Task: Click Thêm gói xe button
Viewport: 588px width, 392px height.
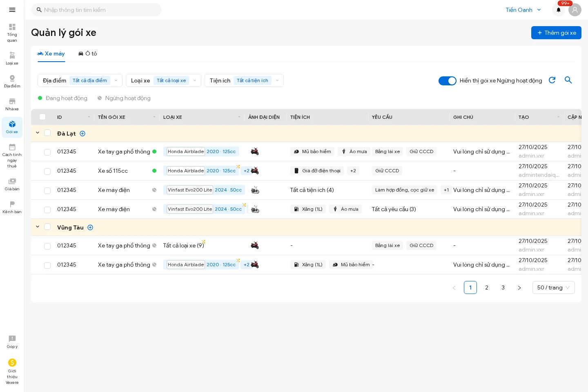Action: pyautogui.click(x=556, y=33)
